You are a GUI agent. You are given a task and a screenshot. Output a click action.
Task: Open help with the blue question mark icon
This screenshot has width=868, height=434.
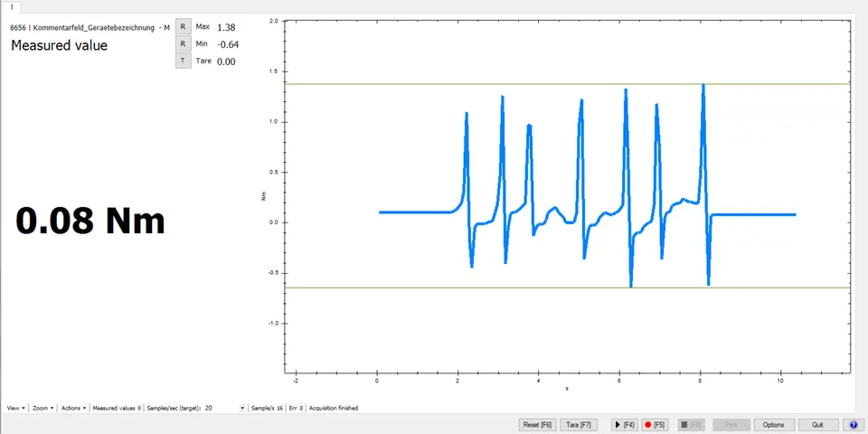(853, 425)
